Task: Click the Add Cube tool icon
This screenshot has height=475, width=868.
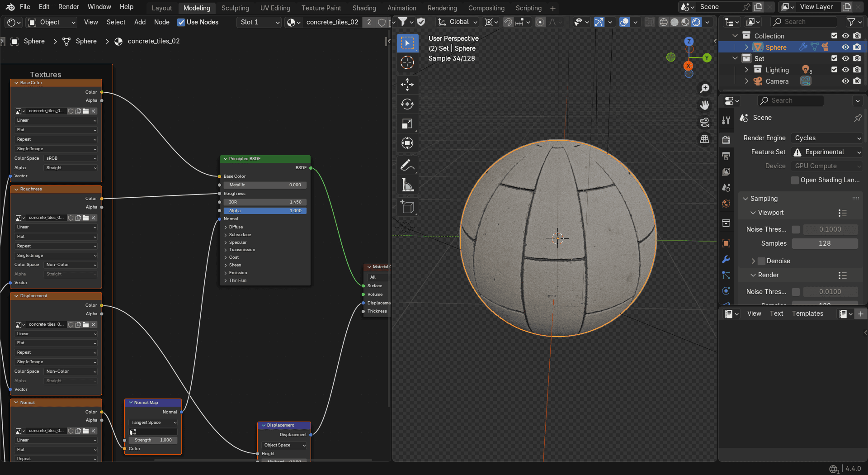Action: [407, 207]
